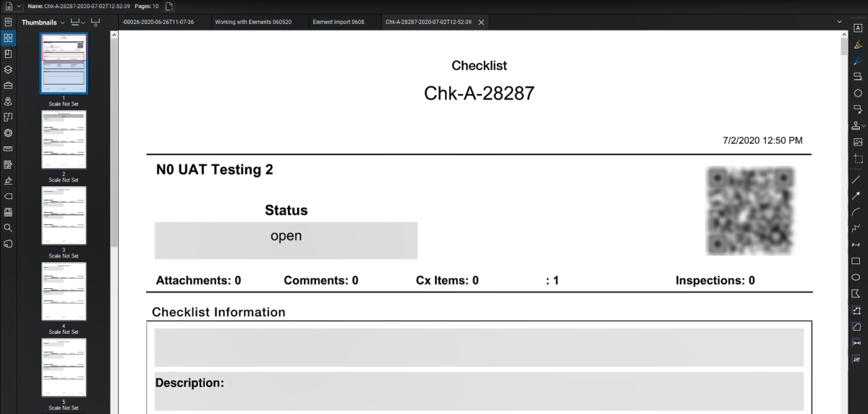Expand the Thumbnails panel dropdown
The image size is (868, 414).
pyautogui.click(x=63, y=22)
